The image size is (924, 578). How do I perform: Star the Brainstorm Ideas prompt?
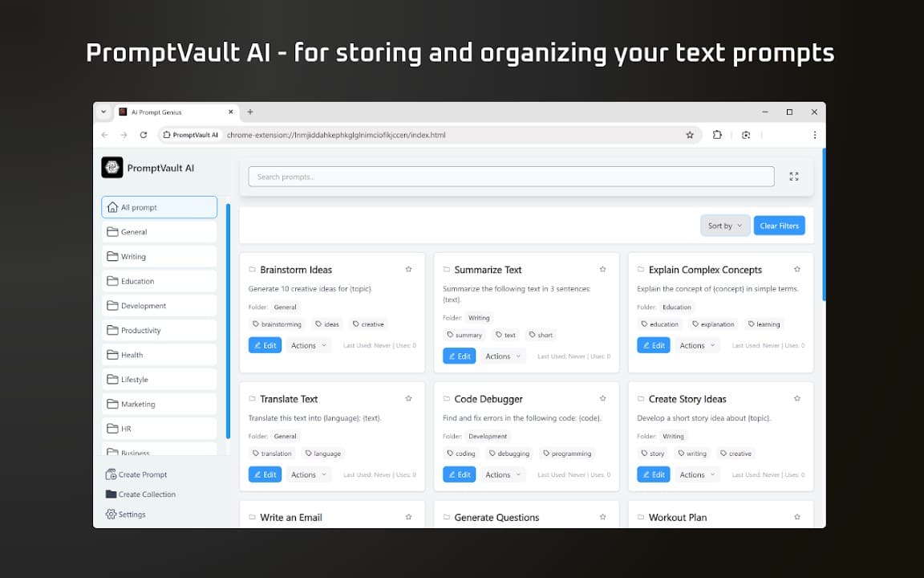408,270
